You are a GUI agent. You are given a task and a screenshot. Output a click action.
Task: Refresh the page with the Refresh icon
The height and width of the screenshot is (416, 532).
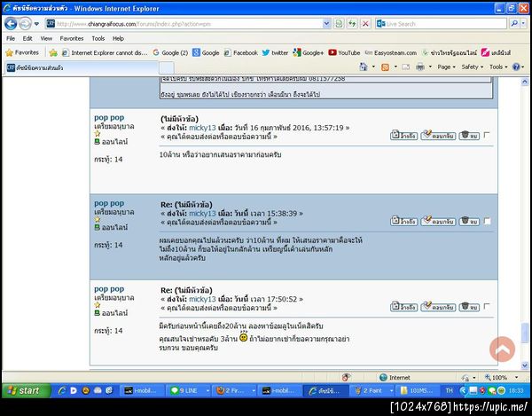pos(352,24)
